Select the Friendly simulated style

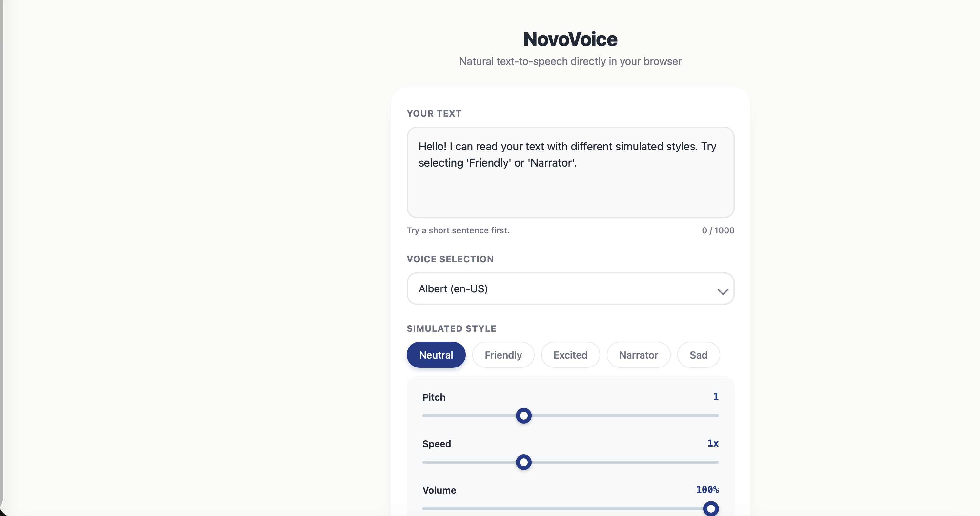(503, 354)
